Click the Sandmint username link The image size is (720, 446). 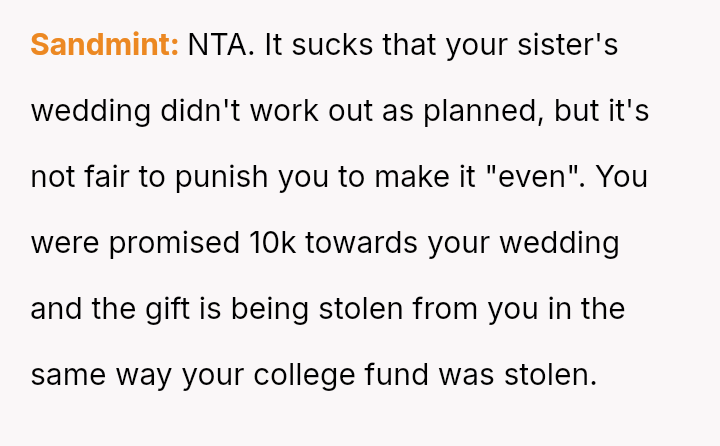coord(104,45)
